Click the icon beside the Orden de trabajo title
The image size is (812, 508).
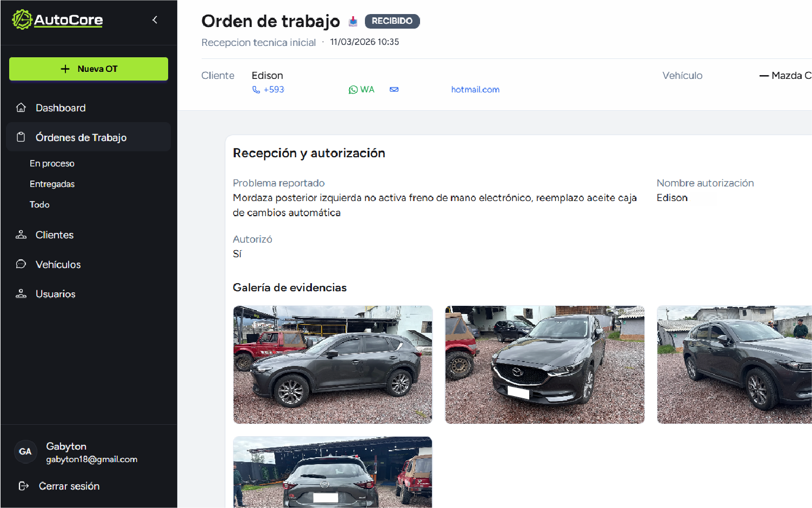coord(353,21)
